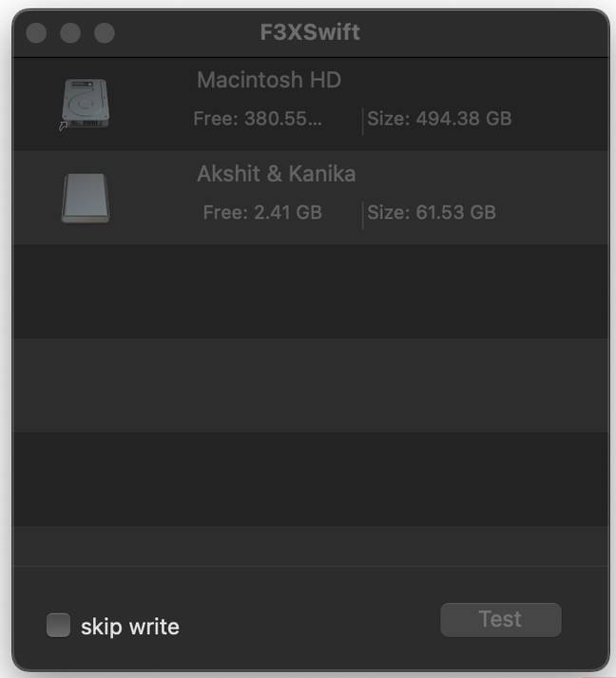Click the alias arrow badge on Macintosh HD icon
Screen dimensions: 616x678
click(x=64, y=126)
